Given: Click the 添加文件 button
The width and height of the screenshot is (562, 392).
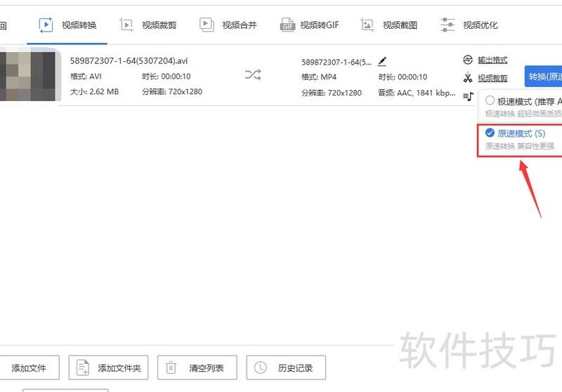Looking at the screenshot, I should click(x=29, y=367).
